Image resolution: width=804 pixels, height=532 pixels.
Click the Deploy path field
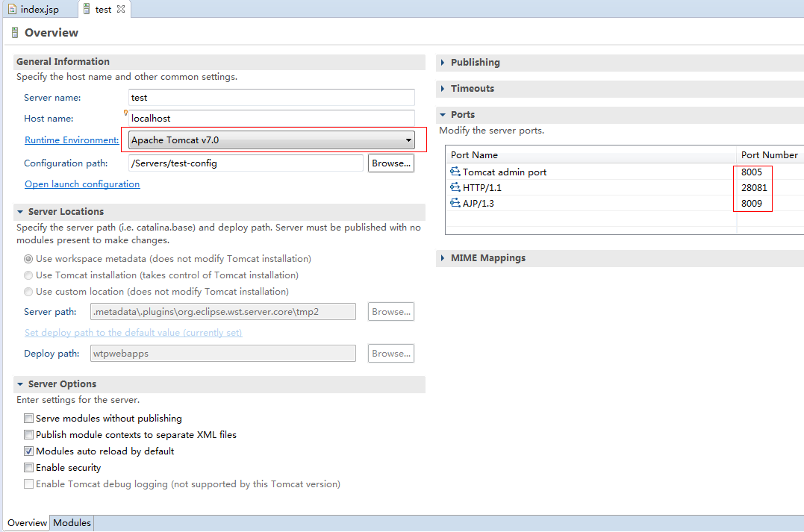click(223, 353)
